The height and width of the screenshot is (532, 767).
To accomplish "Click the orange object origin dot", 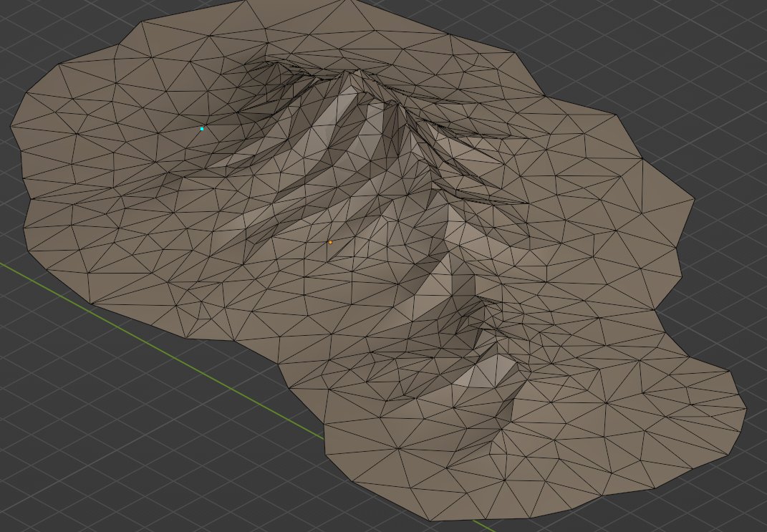I will [330, 242].
